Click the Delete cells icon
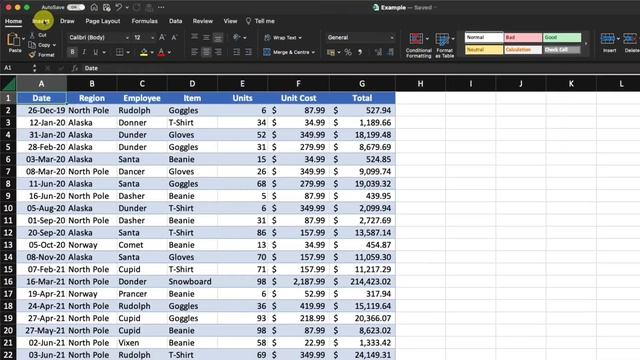This screenshot has height=360, width=640. pyautogui.click(x=630, y=39)
